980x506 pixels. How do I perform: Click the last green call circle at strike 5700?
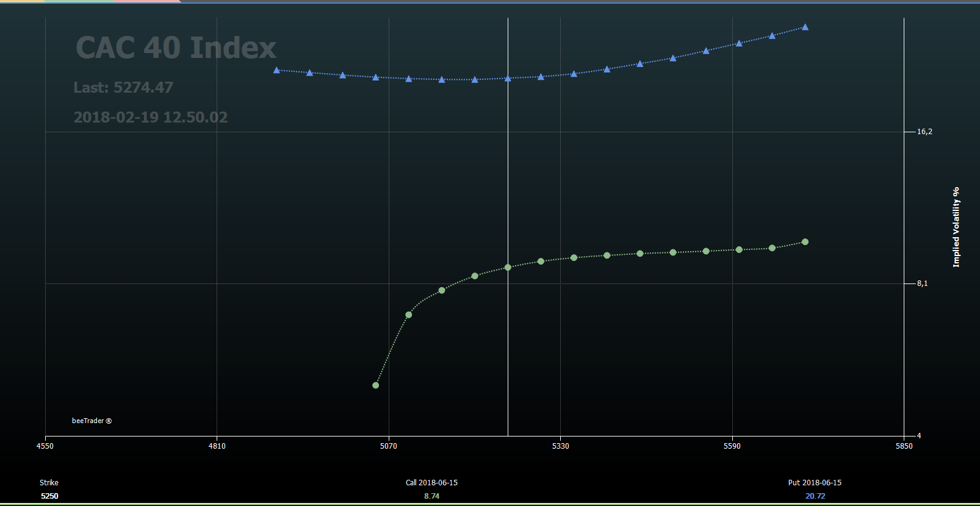coord(805,242)
